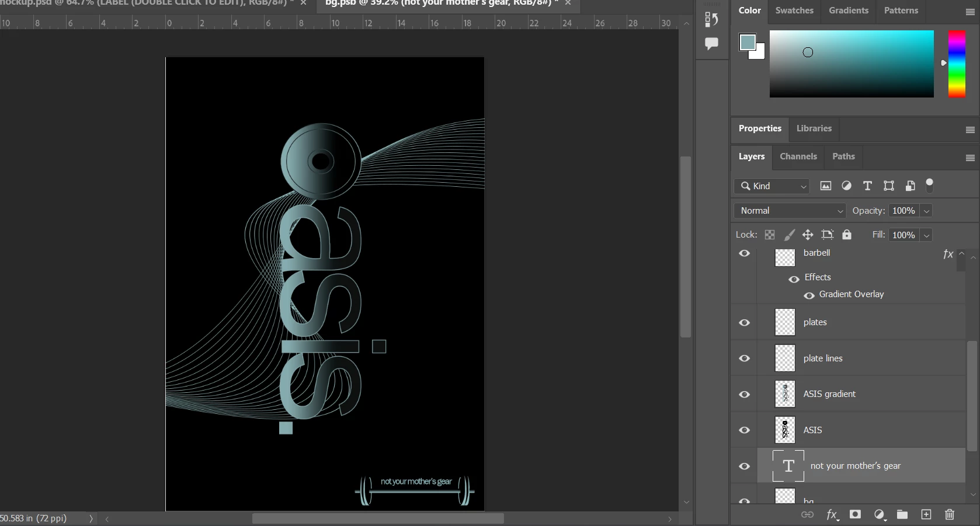The height and width of the screenshot is (526, 980).
Task: Filter layers by smart objects icon
Action: pos(910,186)
